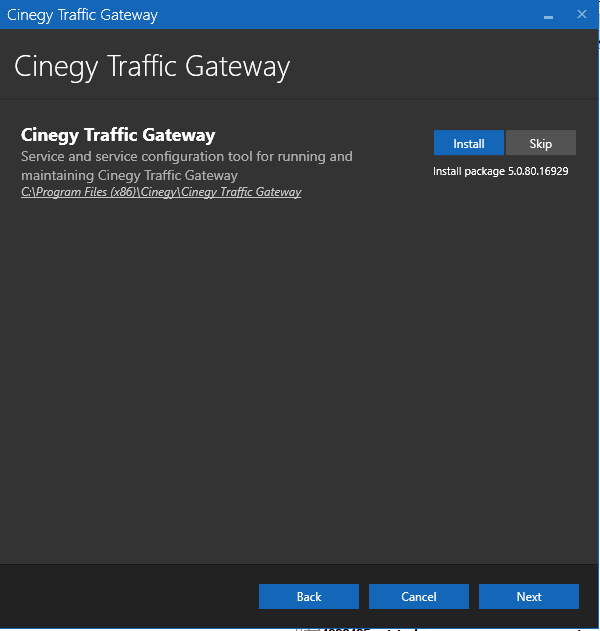Screen dimensions: 600x631
Task: Minimize the Cinegy Traffic Gateway installer window
Action: coord(548,15)
